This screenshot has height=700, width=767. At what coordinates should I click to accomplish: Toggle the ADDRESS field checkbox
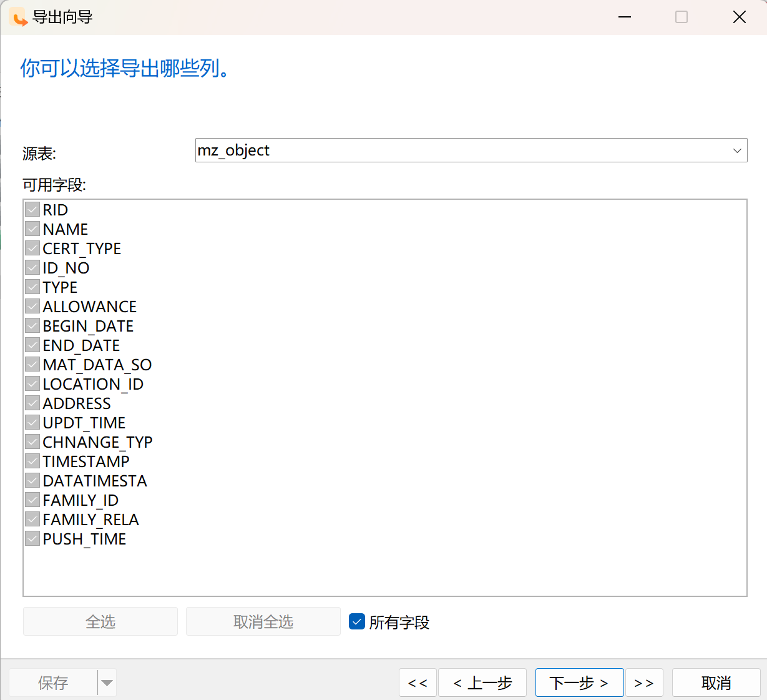32,403
